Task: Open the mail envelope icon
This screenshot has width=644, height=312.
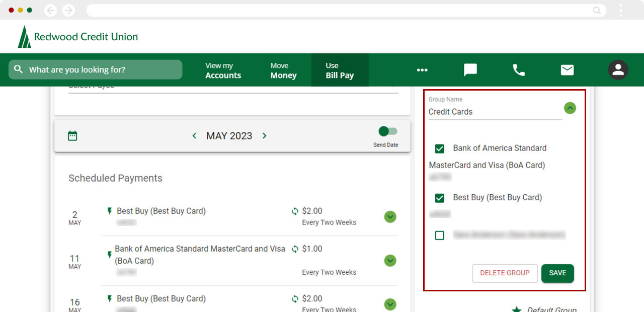Action: coord(567,70)
